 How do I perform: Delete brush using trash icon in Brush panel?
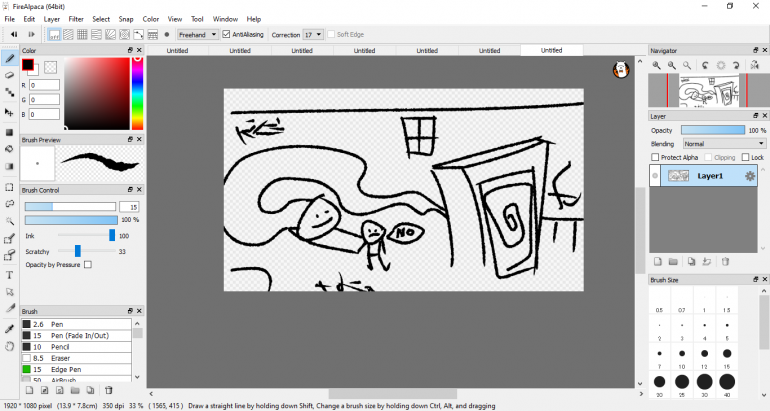[108, 390]
